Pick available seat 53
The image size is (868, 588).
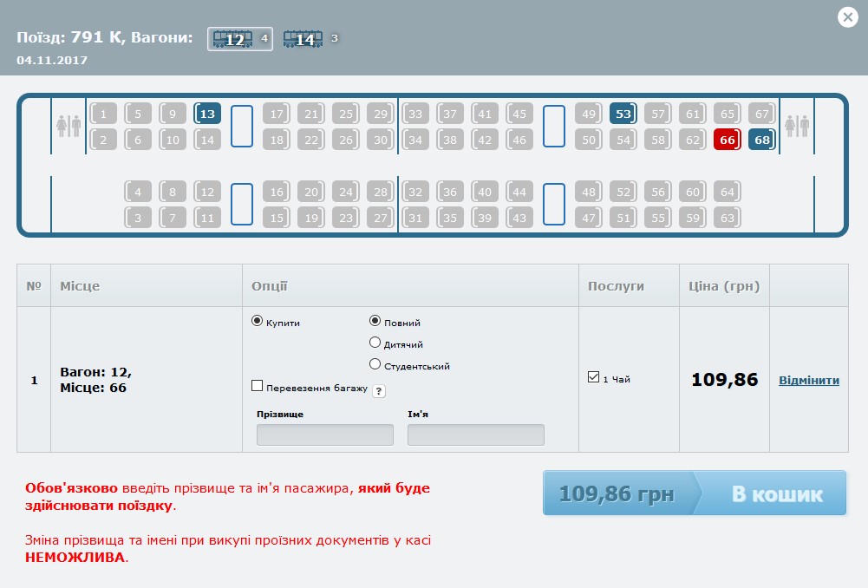pyautogui.click(x=623, y=114)
